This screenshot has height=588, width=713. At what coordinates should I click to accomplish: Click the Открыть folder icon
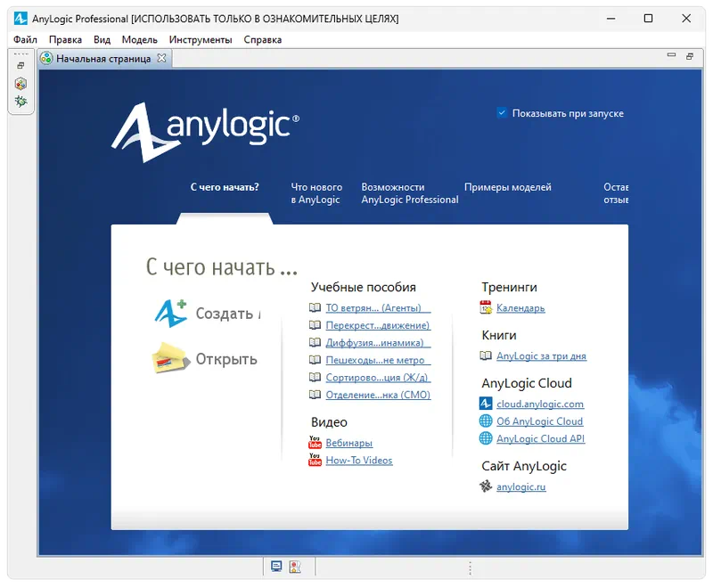(x=170, y=358)
